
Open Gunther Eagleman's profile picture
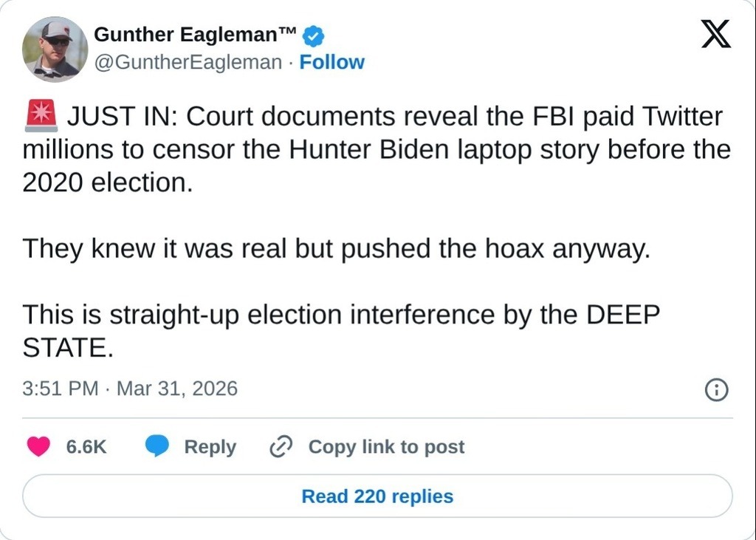coord(55,49)
